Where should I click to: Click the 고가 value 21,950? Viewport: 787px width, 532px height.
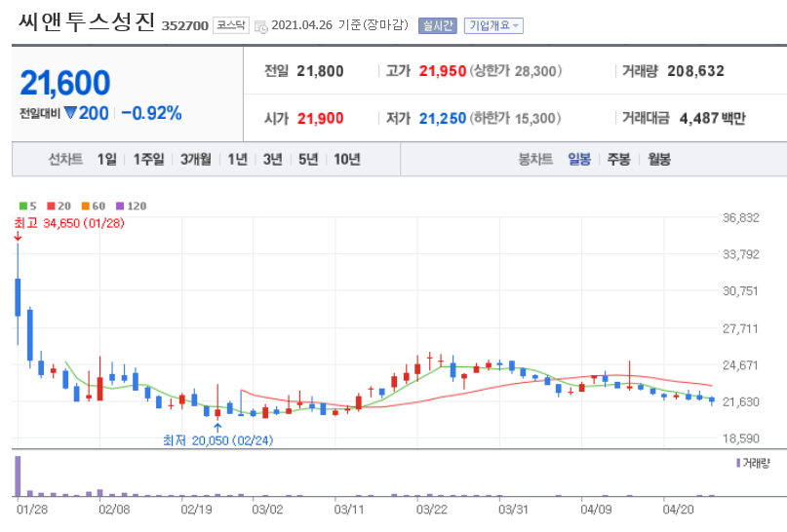point(443,71)
